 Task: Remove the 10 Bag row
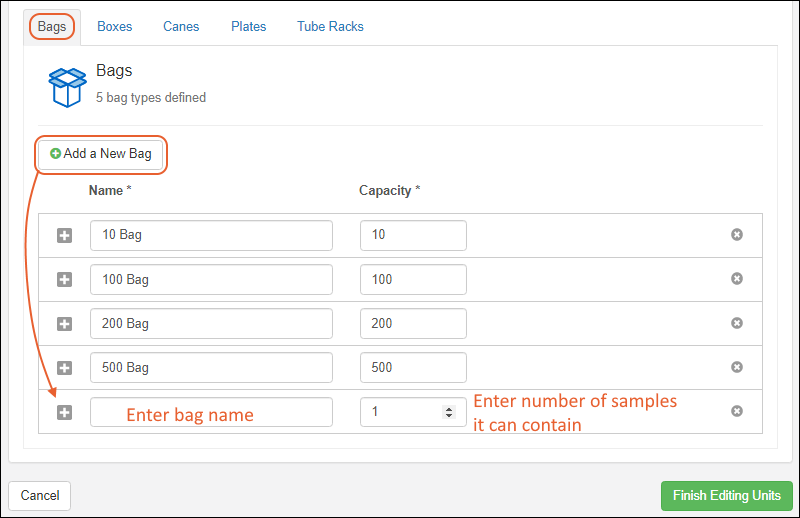(x=737, y=235)
